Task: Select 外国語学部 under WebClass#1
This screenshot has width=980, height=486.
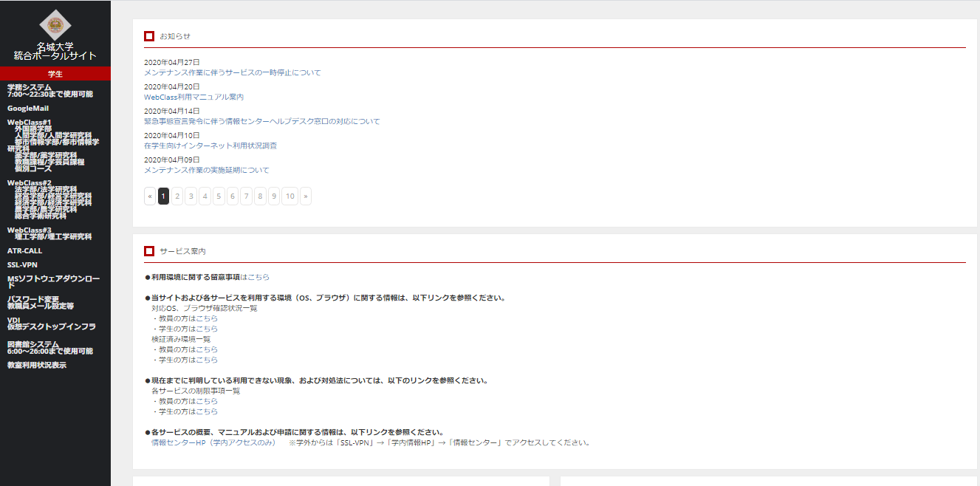Action: 33,129
